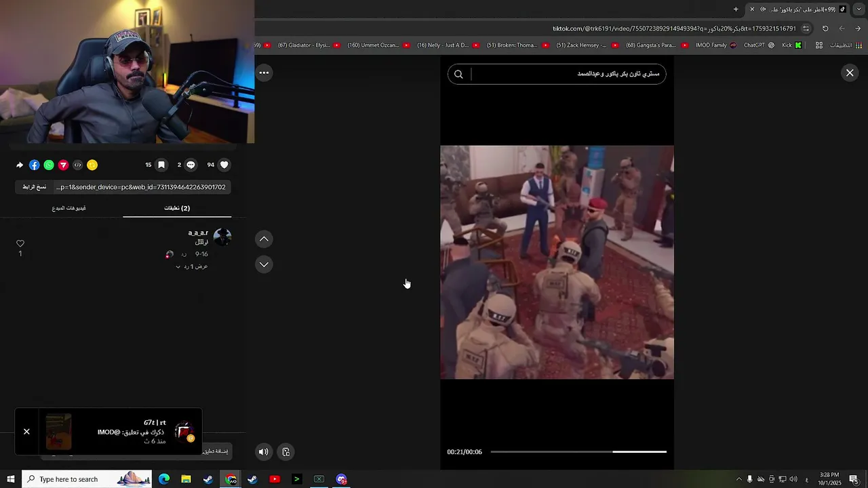The width and height of the screenshot is (868, 488).
Task: Show hidden system tray icons
Action: coord(738,479)
